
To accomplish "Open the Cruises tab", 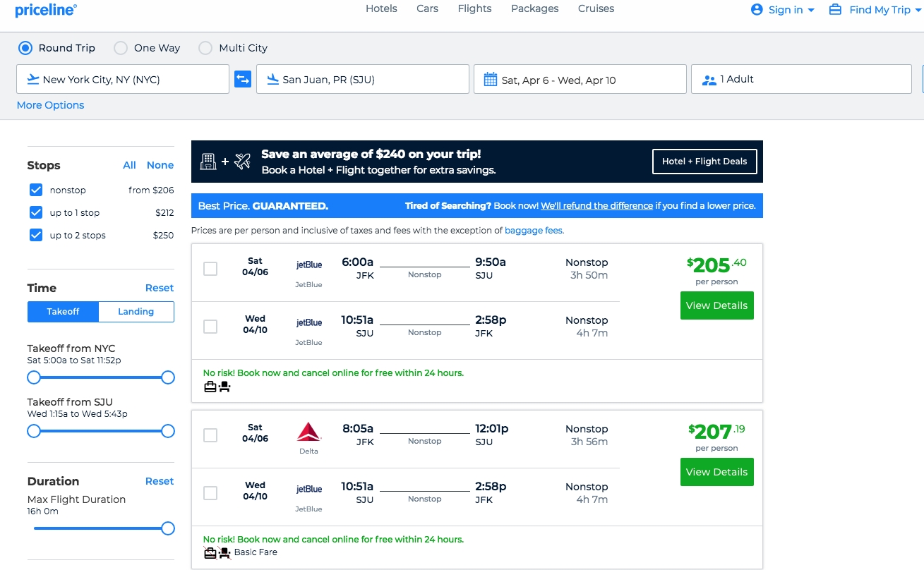I will tap(596, 8).
